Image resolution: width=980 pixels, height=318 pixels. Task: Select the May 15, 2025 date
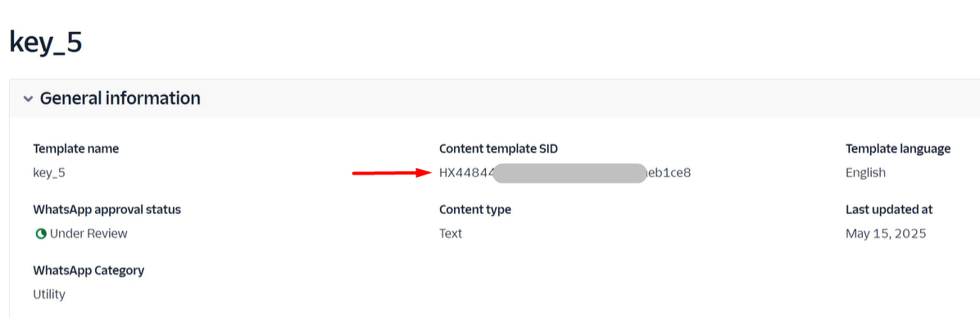point(886,234)
